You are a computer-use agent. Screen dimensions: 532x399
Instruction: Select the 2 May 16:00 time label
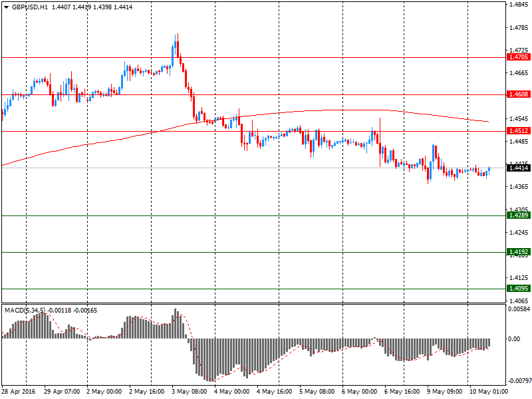pos(146,392)
